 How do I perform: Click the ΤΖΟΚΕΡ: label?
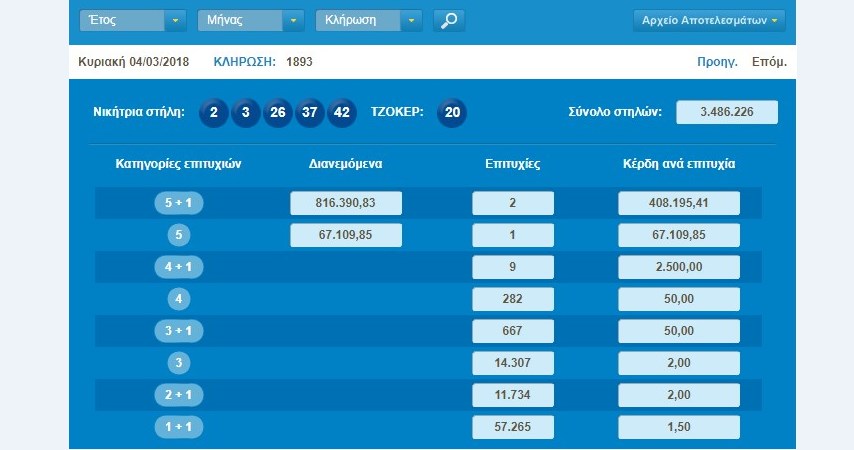pos(397,112)
